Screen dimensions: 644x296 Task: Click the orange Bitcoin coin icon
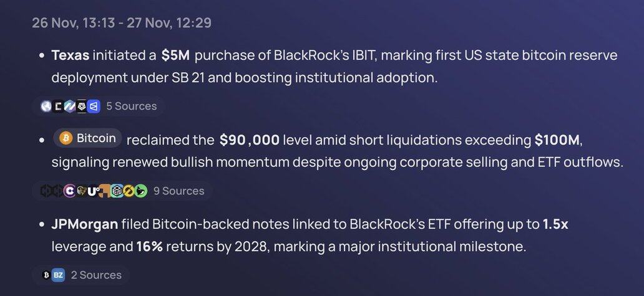coord(65,138)
